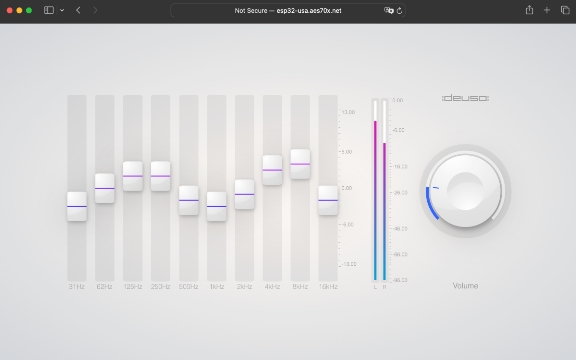Reload the page with the refresh icon
576x360 pixels.
coord(399,11)
